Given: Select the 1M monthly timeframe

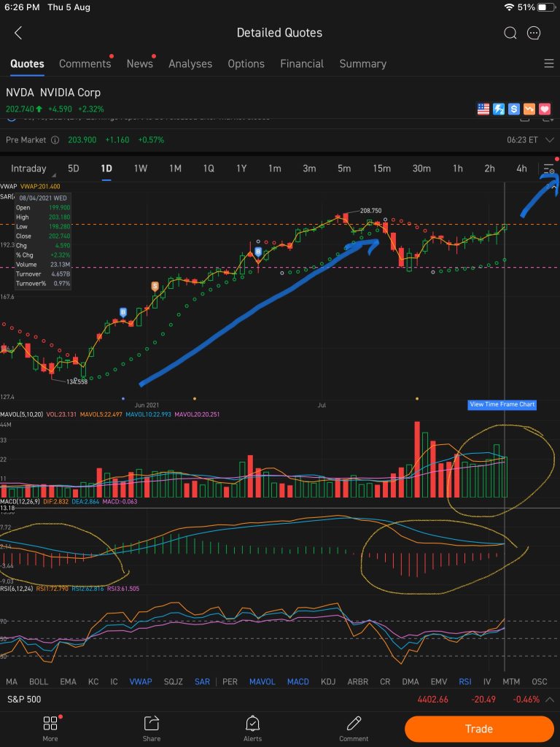Looking at the screenshot, I should pyautogui.click(x=175, y=169).
